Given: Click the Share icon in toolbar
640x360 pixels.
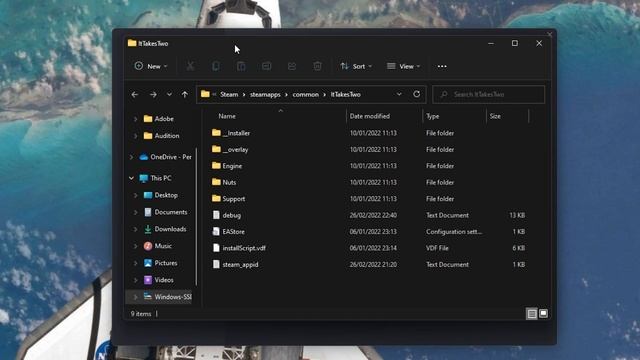Looking at the screenshot, I should tap(292, 66).
